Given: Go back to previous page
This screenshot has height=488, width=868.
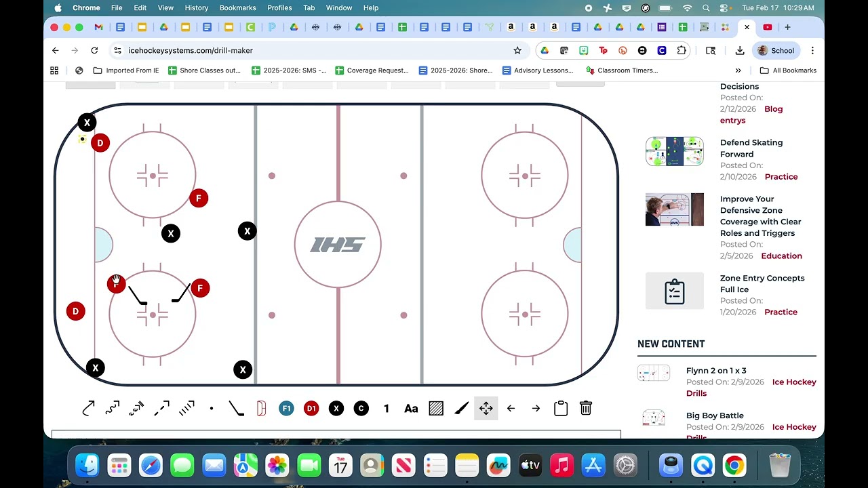Looking at the screenshot, I should 56,50.
